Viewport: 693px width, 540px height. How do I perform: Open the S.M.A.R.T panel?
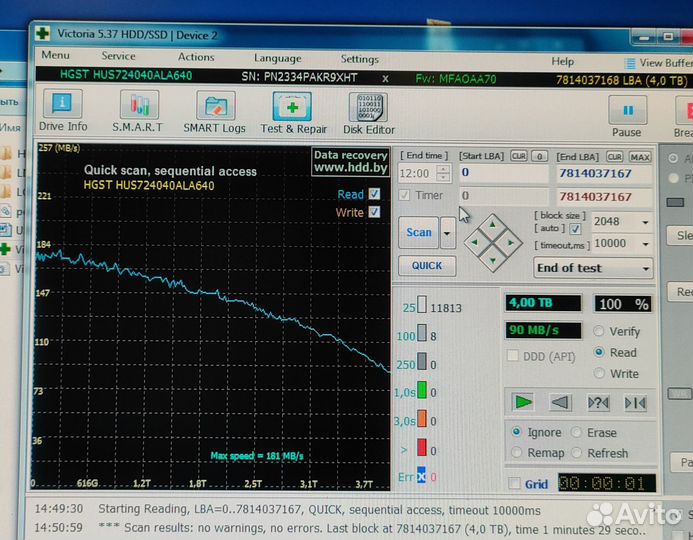[x=138, y=111]
